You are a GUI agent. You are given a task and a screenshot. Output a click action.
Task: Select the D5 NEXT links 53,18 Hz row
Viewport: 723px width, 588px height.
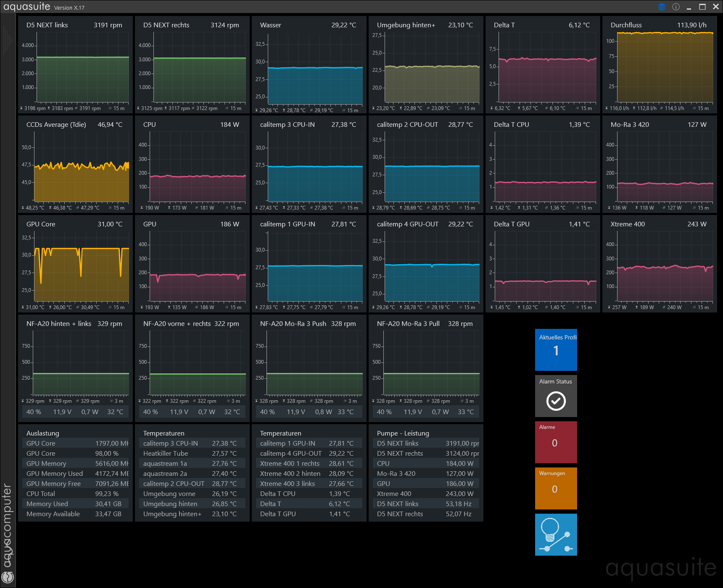point(426,504)
